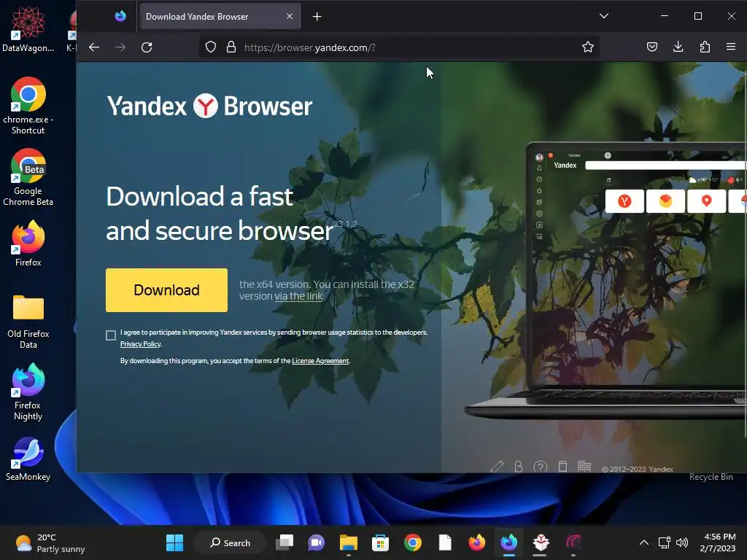Image resolution: width=747 pixels, height=560 pixels.
Task: Expand the hidden system tray icons
Action: (643, 542)
